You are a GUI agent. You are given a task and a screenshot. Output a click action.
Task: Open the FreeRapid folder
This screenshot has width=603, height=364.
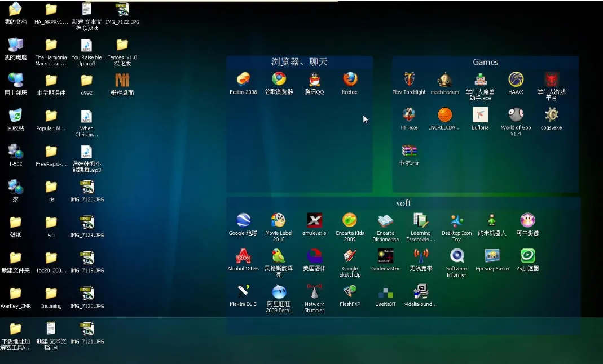51,151
